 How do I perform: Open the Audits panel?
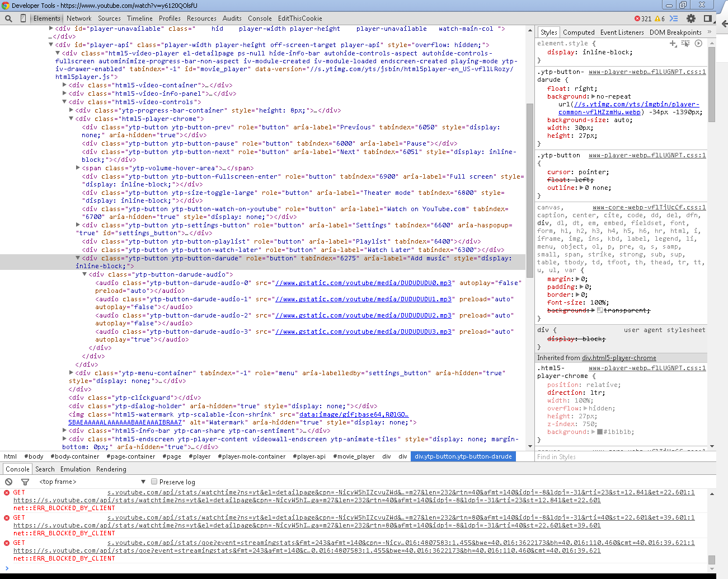point(232,18)
